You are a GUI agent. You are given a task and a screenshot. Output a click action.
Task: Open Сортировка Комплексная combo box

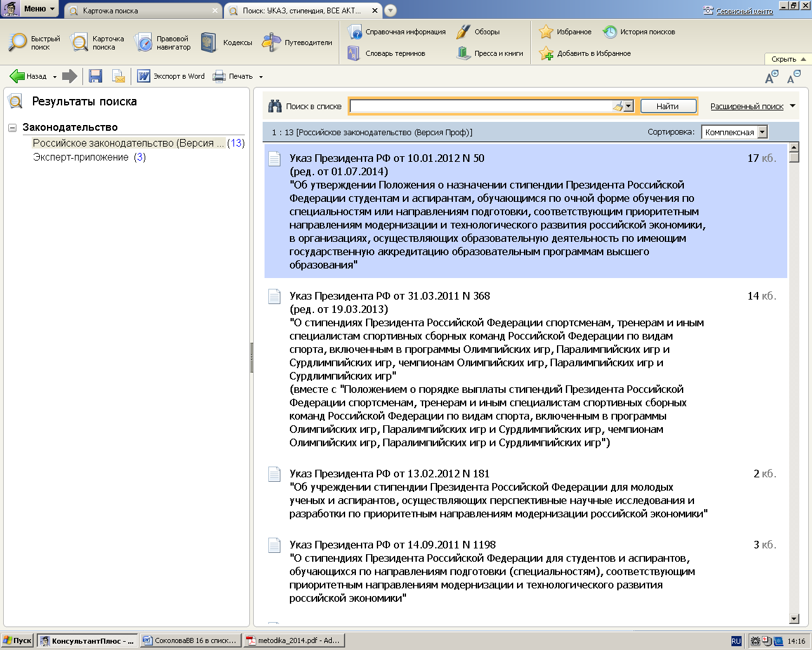[735, 132]
